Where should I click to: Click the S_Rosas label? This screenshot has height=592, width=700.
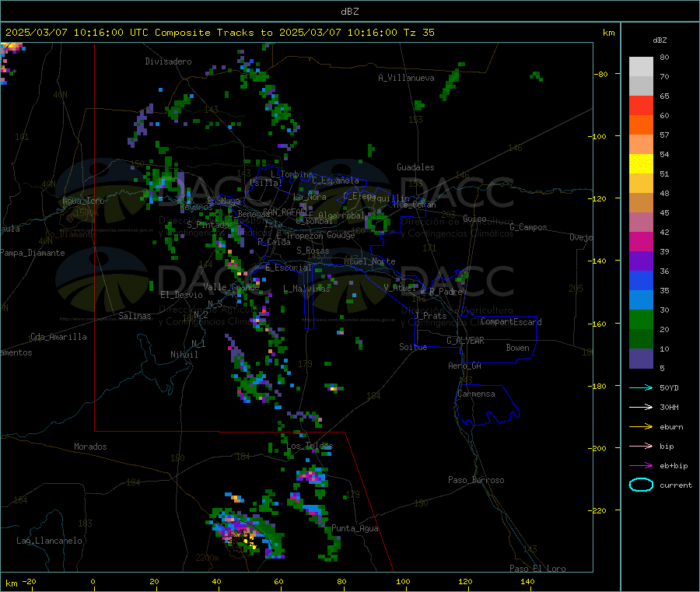(313, 250)
